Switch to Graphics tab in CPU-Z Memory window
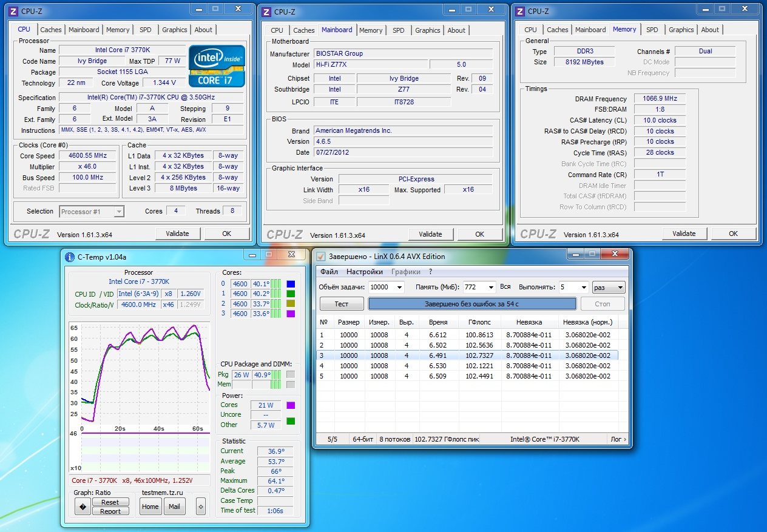The width and height of the screenshot is (767, 532). coord(681,30)
